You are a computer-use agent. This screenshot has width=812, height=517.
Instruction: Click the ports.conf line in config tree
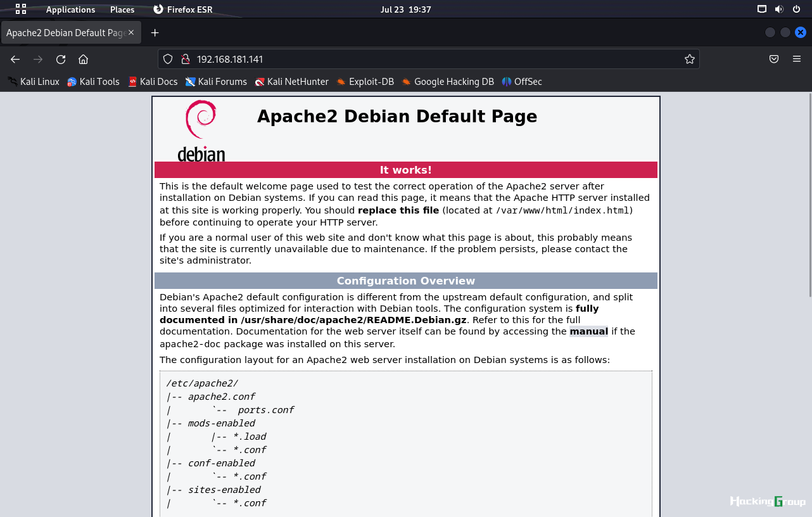(x=231, y=410)
